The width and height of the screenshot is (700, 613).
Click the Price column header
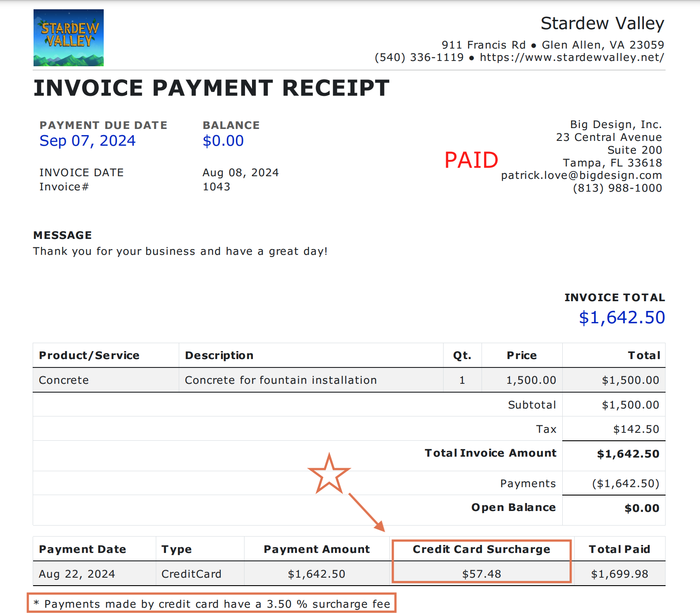tap(522, 356)
